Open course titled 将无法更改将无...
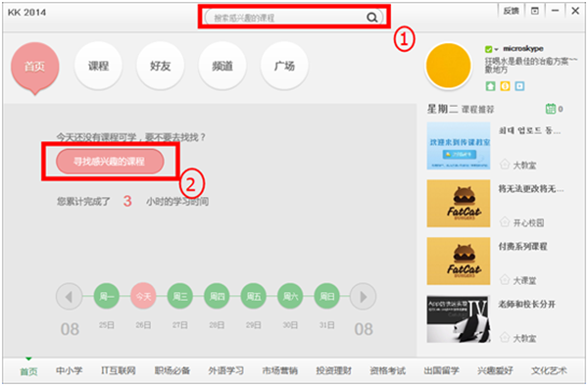588x386 pixels. tap(530, 188)
